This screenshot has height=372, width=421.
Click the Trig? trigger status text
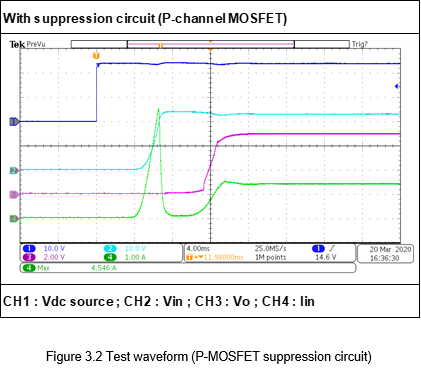pyautogui.click(x=360, y=44)
